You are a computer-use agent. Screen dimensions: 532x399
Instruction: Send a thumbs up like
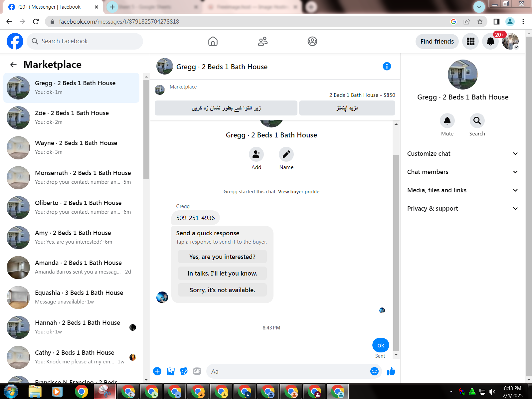[391, 371]
